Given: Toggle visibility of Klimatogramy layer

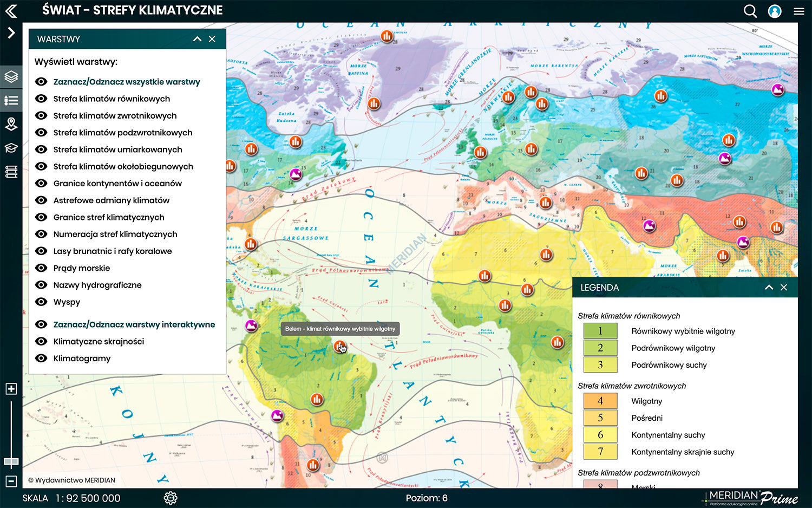Looking at the screenshot, I should click(41, 358).
